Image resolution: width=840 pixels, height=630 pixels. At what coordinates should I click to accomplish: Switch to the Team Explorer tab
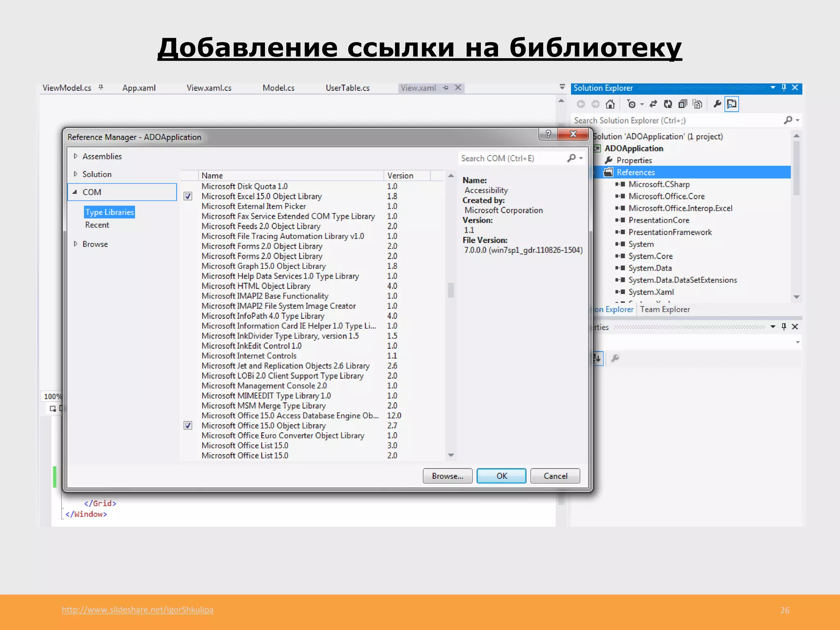(x=665, y=310)
